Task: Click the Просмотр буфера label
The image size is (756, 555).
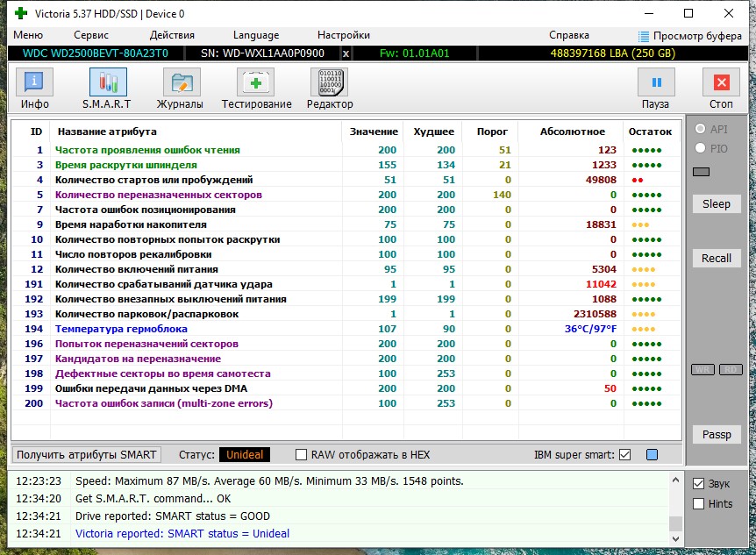Action: pyautogui.click(x=697, y=36)
